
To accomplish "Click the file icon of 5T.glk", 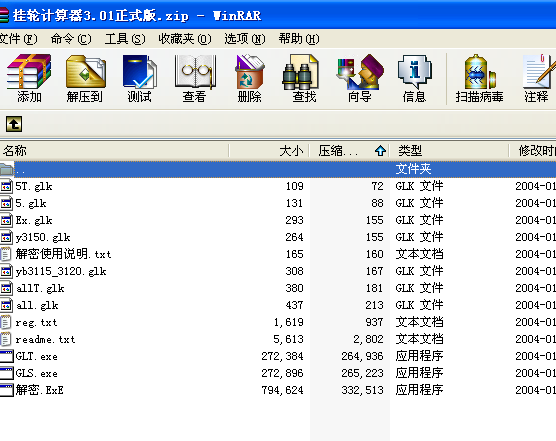I will (6, 186).
